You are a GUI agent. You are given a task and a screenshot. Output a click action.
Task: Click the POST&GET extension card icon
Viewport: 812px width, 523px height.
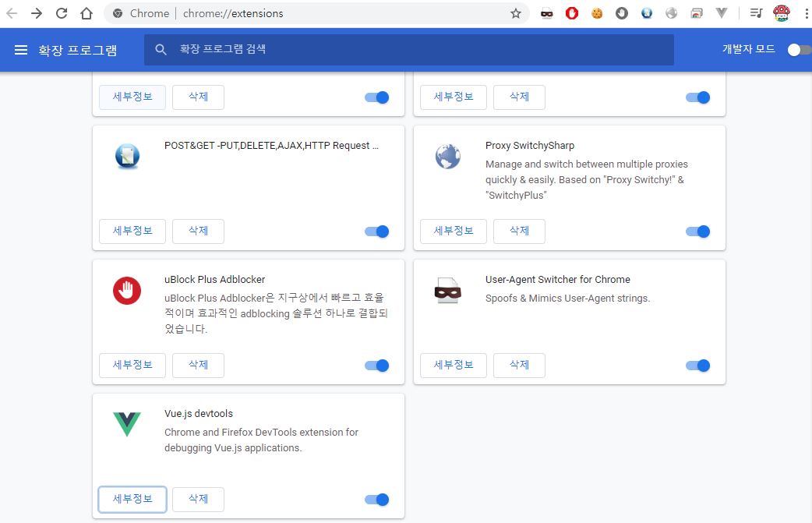[x=127, y=156]
